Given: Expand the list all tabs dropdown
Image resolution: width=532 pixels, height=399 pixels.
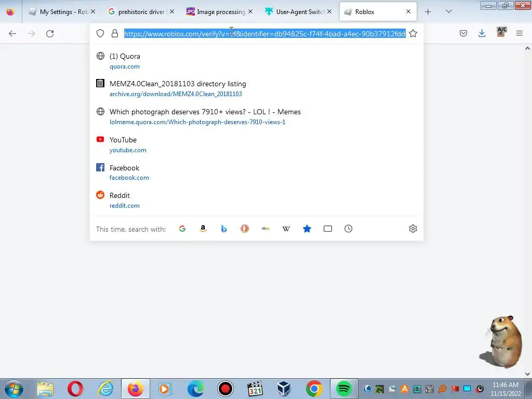Looking at the screenshot, I should click(x=448, y=11).
